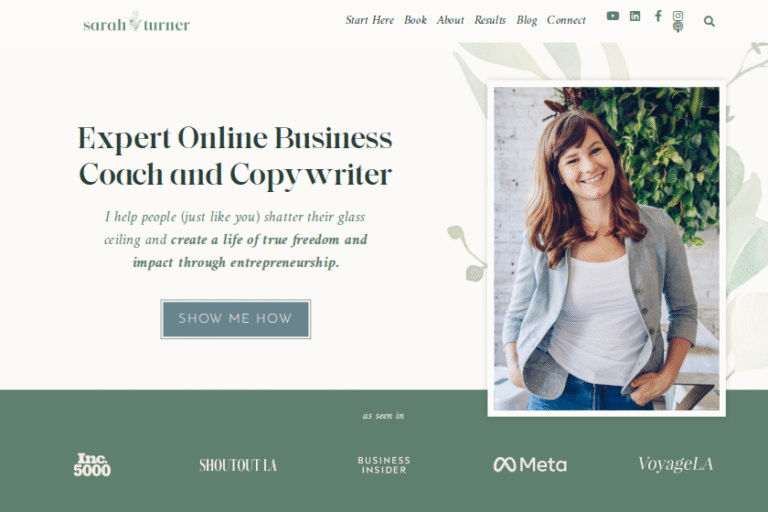Open the Facebook page icon
Viewport: 768px width, 512px height.
pos(658,16)
